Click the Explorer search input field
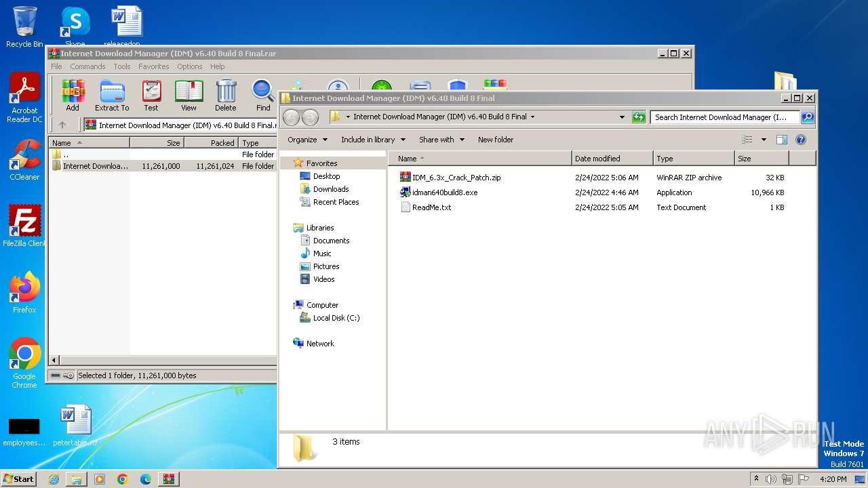This screenshot has height=488, width=868. [725, 117]
